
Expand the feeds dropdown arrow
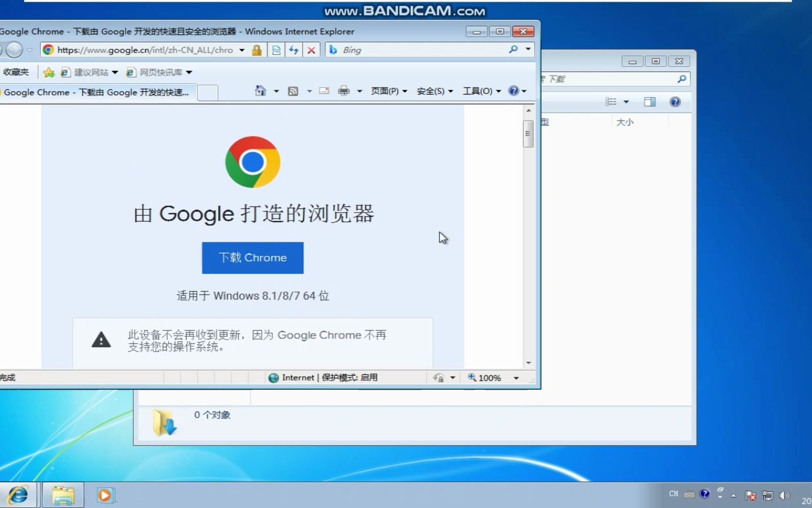309,91
